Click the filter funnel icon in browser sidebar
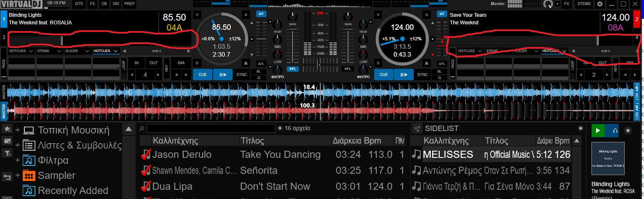This screenshot has height=199, width=644. [x=7, y=154]
